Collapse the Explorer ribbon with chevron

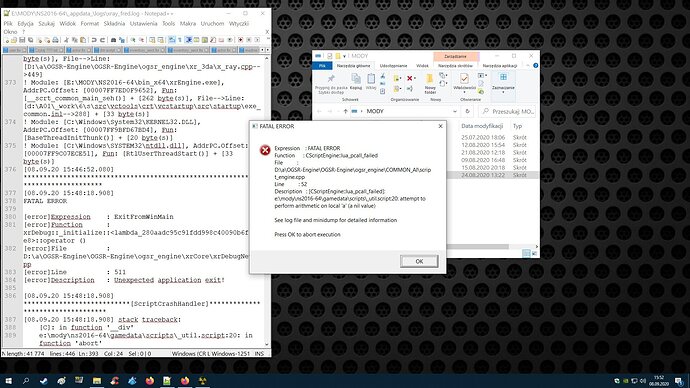(x=528, y=65)
